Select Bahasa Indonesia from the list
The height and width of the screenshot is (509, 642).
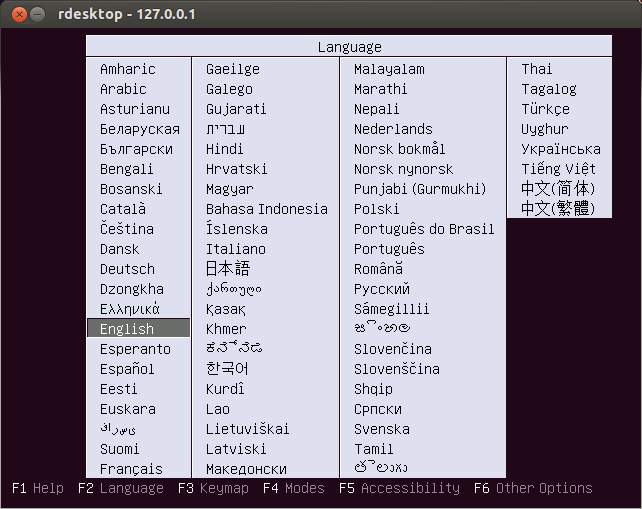[267, 209]
